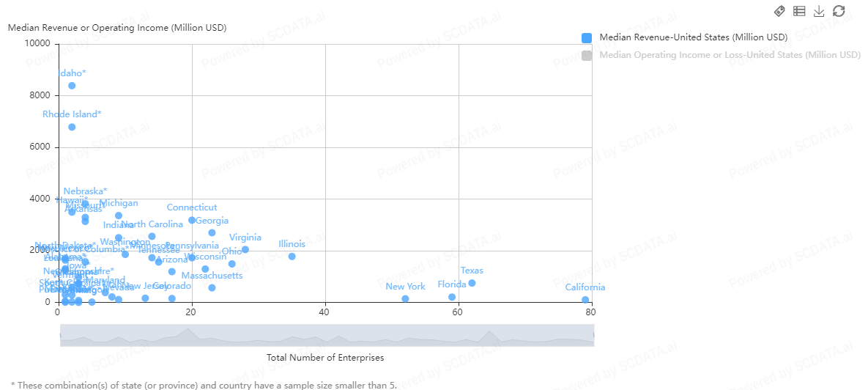Download the chart as an image
This screenshot has width=868, height=390.
point(819,11)
